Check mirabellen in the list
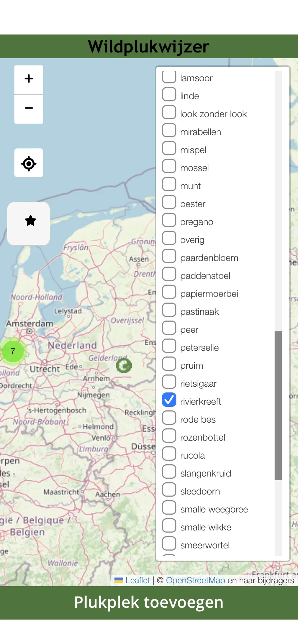The width and height of the screenshot is (298, 644). [x=169, y=130]
